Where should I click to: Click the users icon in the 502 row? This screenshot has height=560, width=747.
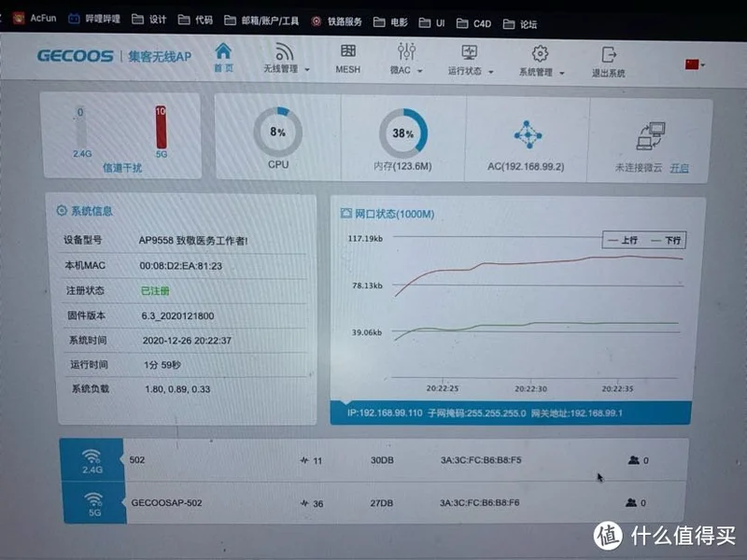pyautogui.click(x=633, y=460)
